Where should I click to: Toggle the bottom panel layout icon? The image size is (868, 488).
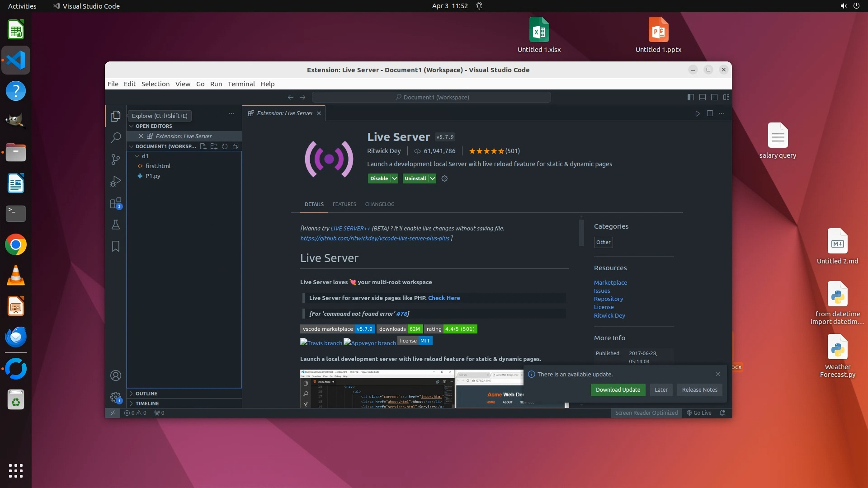coord(703,97)
